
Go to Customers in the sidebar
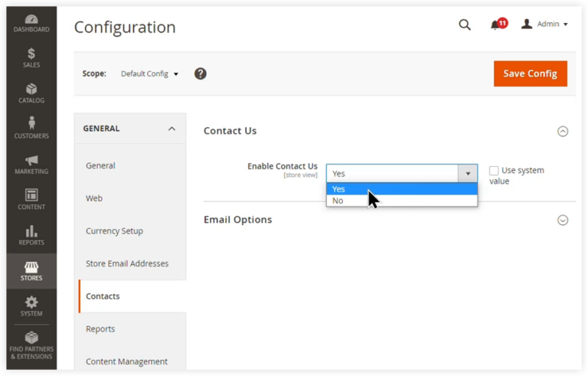pos(31,129)
